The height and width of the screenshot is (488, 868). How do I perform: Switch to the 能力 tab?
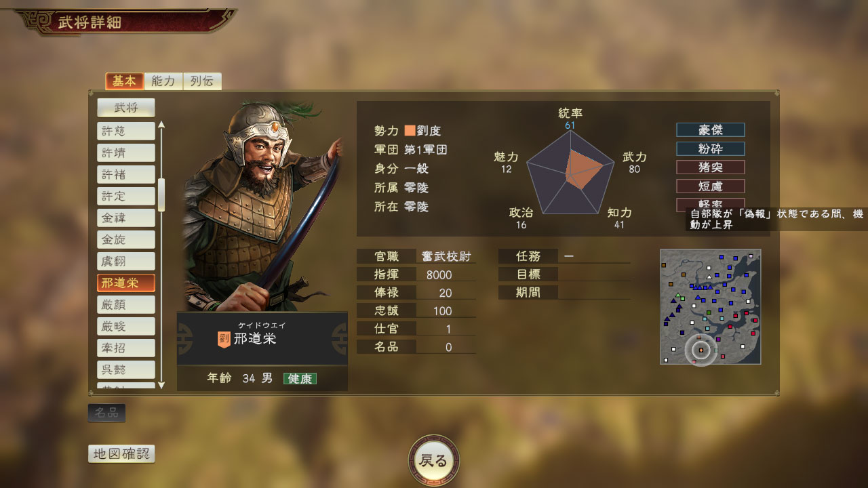click(163, 81)
